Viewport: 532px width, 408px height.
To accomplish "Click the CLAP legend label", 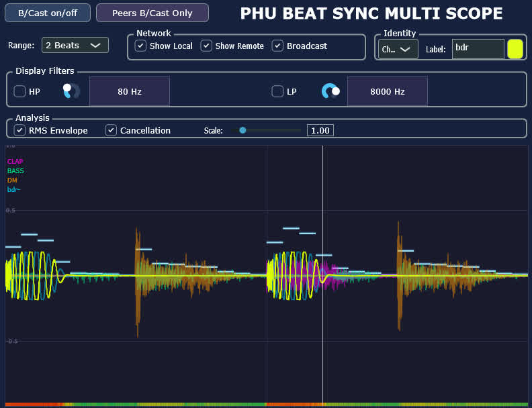I will (15, 161).
